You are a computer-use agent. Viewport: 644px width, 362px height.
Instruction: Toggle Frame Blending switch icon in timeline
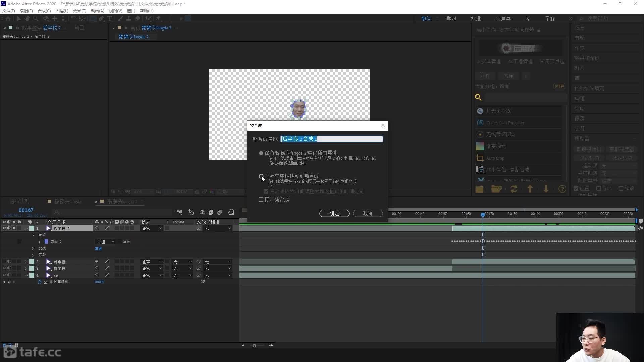tap(211, 212)
